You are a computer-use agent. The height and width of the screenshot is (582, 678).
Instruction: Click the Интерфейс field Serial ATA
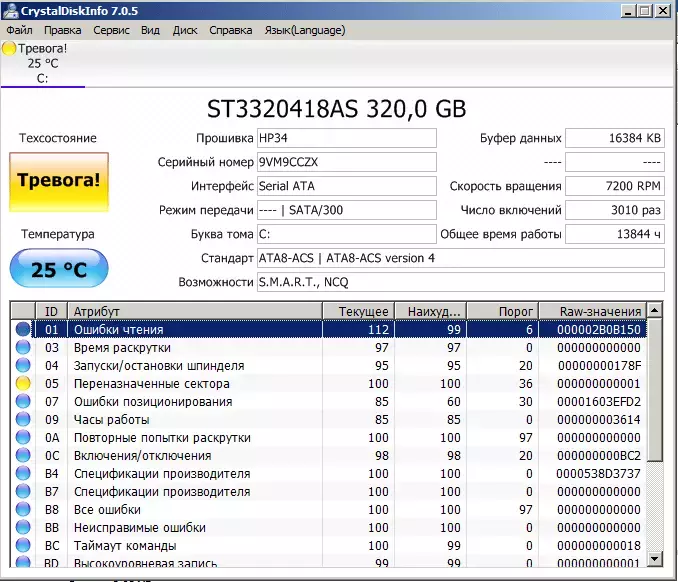347,186
